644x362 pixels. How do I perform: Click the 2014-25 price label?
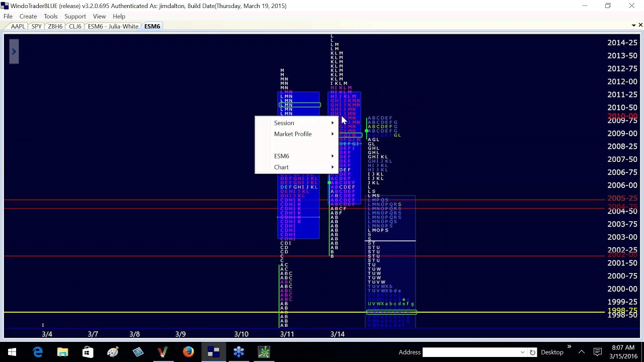click(x=622, y=43)
